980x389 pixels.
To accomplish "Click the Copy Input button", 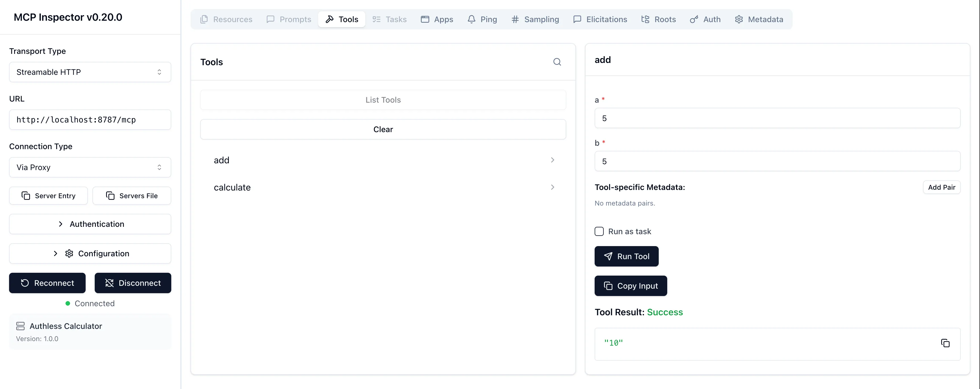I will [x=631, y=286].
